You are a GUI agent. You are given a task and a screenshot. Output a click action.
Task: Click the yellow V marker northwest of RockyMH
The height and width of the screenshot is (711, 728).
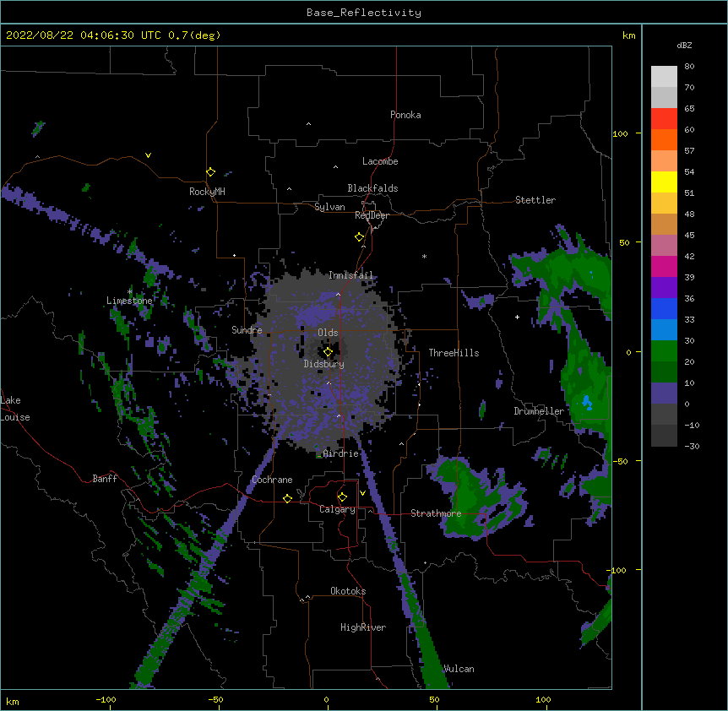click(148, 155)
